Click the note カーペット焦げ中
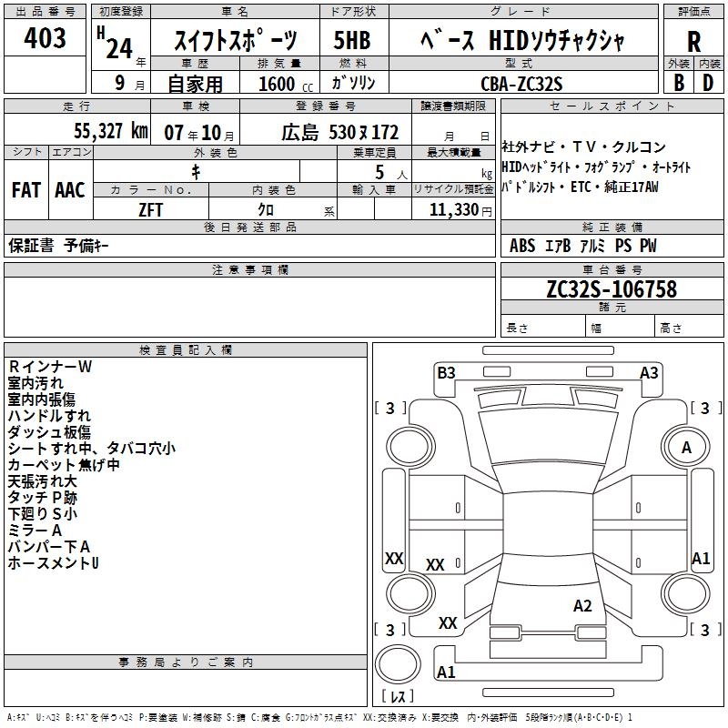Image resolution: width=728 pixels, height=728 pixels. pyautogui.click(x=64, y=465)
